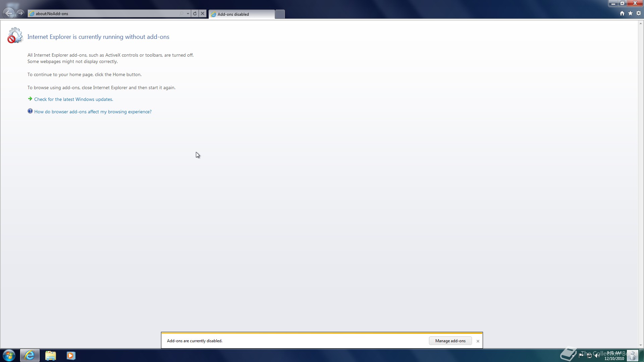Click the Manage add-ons button
The width and height of the screenshot is (644, 362).
450,341
